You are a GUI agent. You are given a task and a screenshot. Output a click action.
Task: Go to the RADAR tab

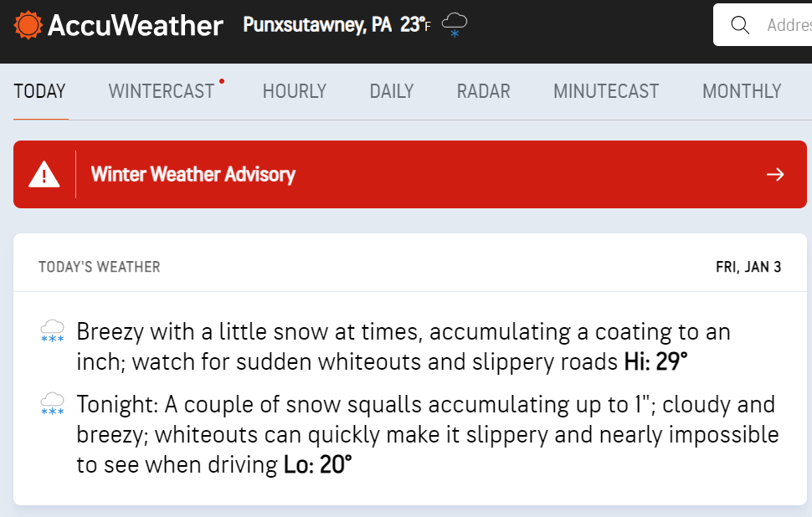[x=483, y=91]
